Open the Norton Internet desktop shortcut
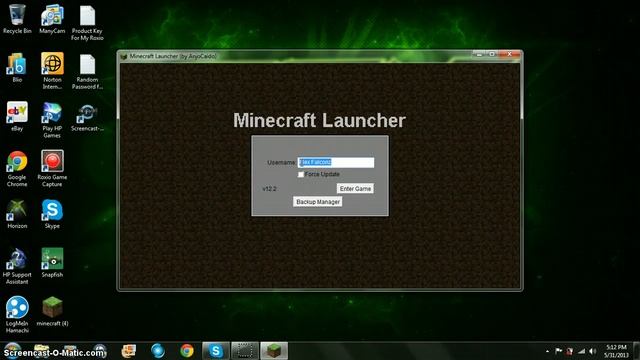Screen dimensions: 640x360 coord(52,71)
